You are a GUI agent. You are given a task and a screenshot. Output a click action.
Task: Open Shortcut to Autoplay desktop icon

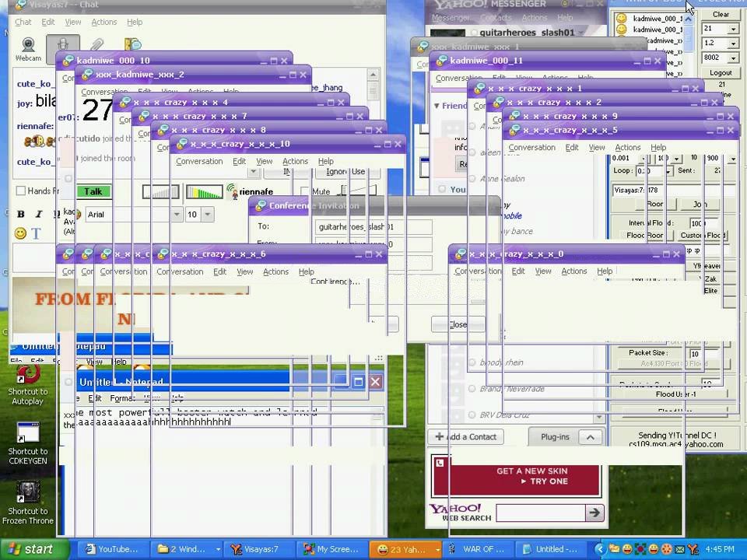(x=28, y=385)
